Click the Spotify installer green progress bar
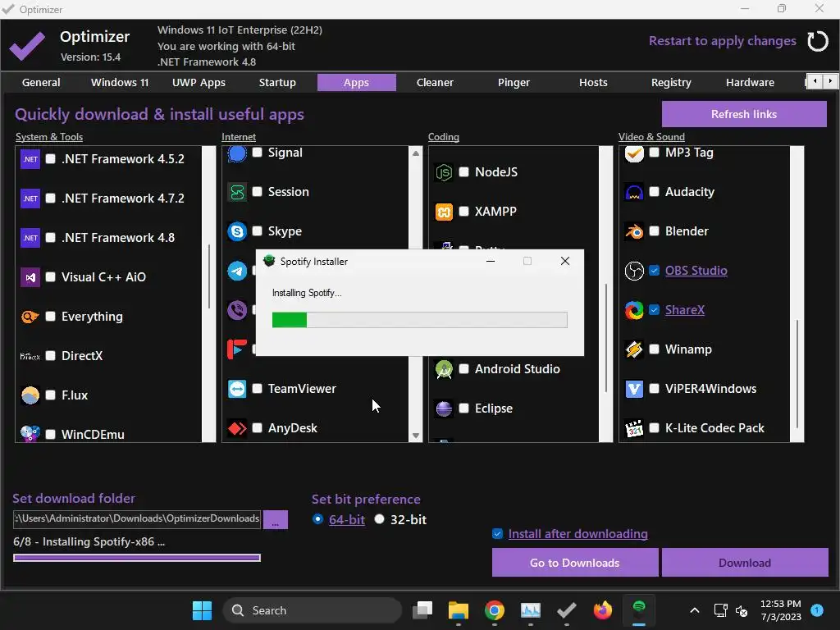 point(419,320)
